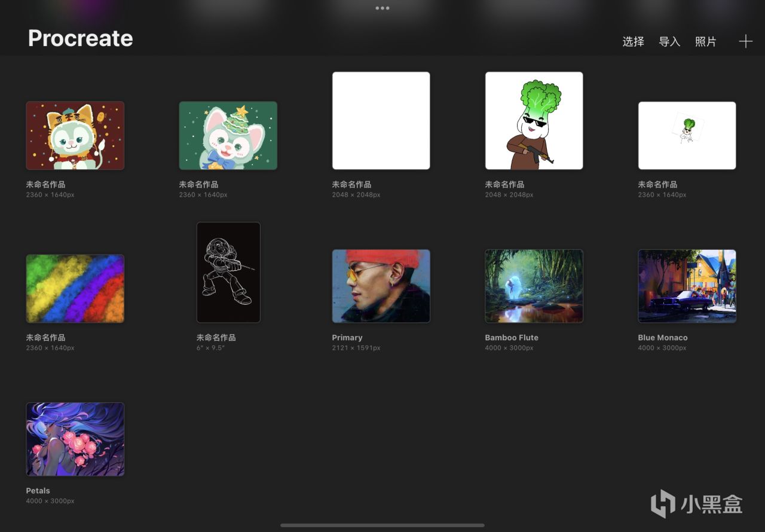Screen dimensions: 765x532
Task: Click the size text under Bamboo Flute
Action: coord(509,348)
